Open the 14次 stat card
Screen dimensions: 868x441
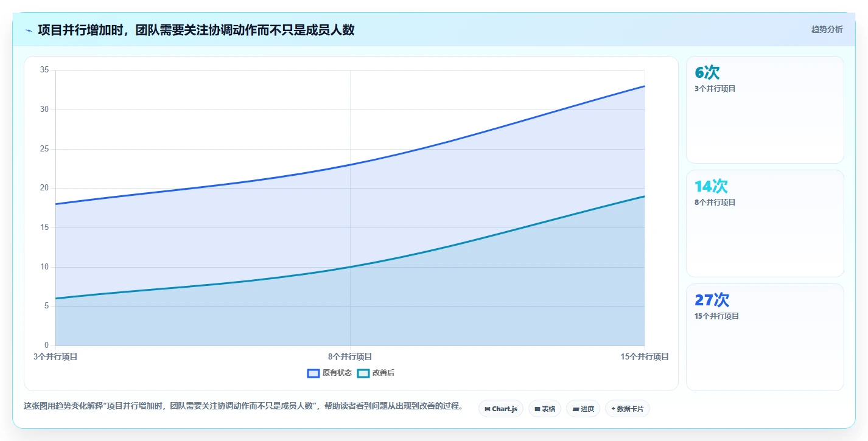[765, 223]
